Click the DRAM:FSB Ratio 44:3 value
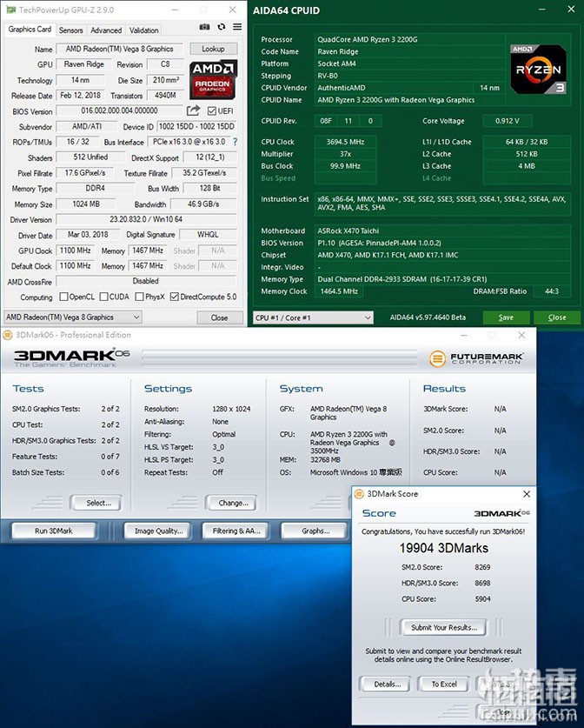Image resolution: width=584 pixels, height=728 pixels. click(x=552, y=291)
